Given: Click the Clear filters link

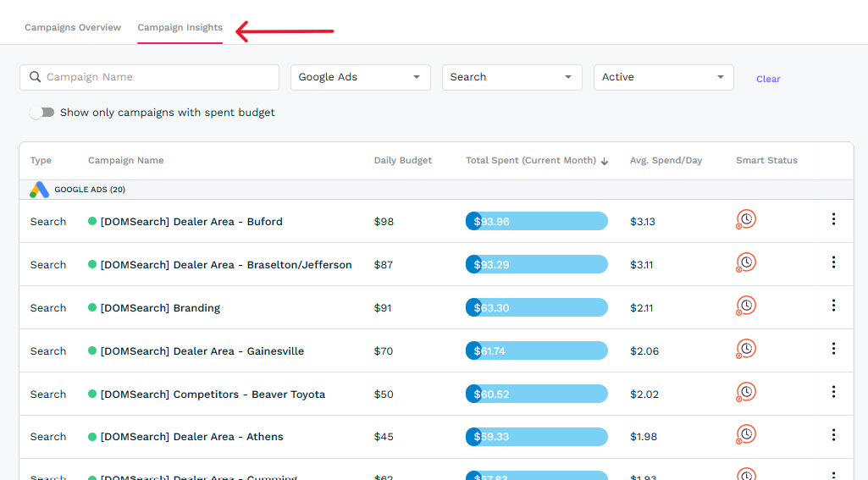Looking at the screenshot, I should (768, 79).
